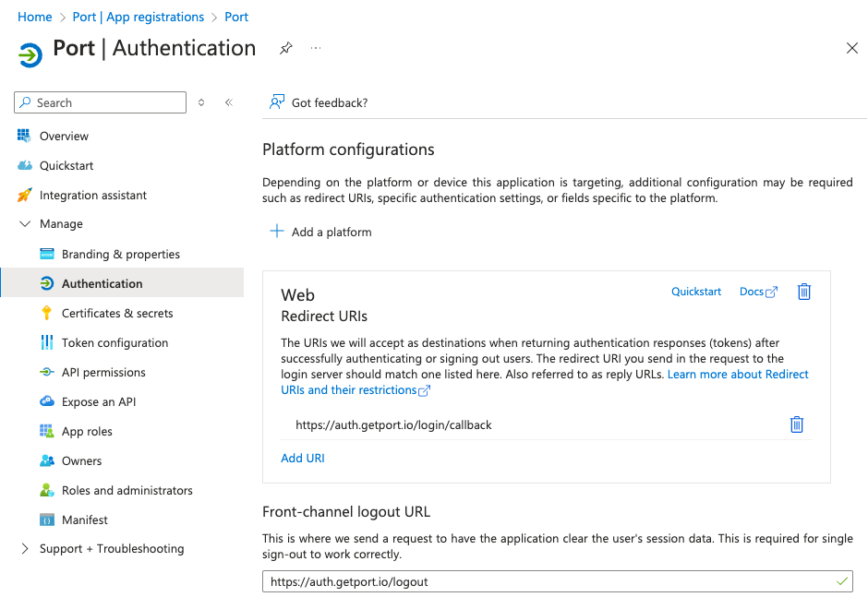The width and height of the screenshot is (868, 609).
Task: Delete the login callback redirect URI
Action: (x=796, y=424)
